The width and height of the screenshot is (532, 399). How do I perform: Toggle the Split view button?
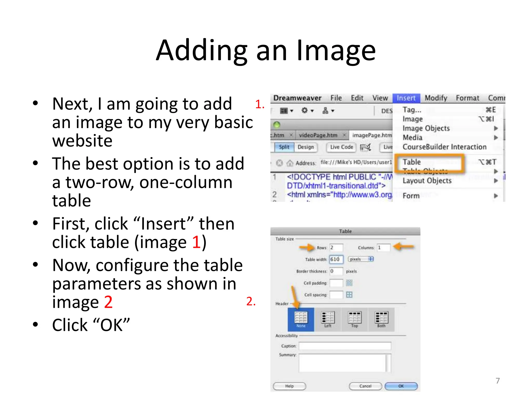pos(284,147)
